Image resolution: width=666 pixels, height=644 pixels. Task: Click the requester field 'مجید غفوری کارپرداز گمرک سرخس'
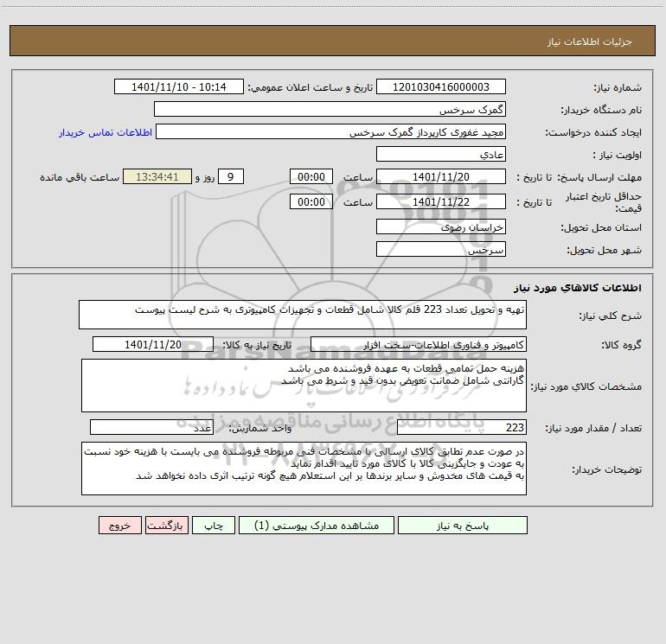point(331,132)
